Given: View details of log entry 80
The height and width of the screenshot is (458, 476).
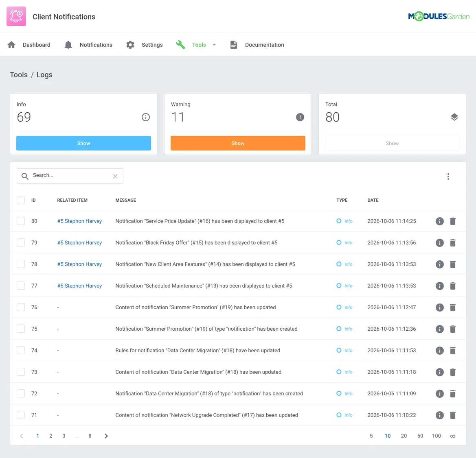Looking at the screenshot, I should click(440, 221).
